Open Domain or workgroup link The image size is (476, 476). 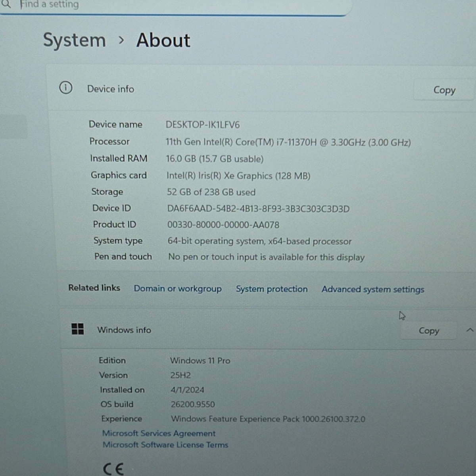click(x=178, y=288)
